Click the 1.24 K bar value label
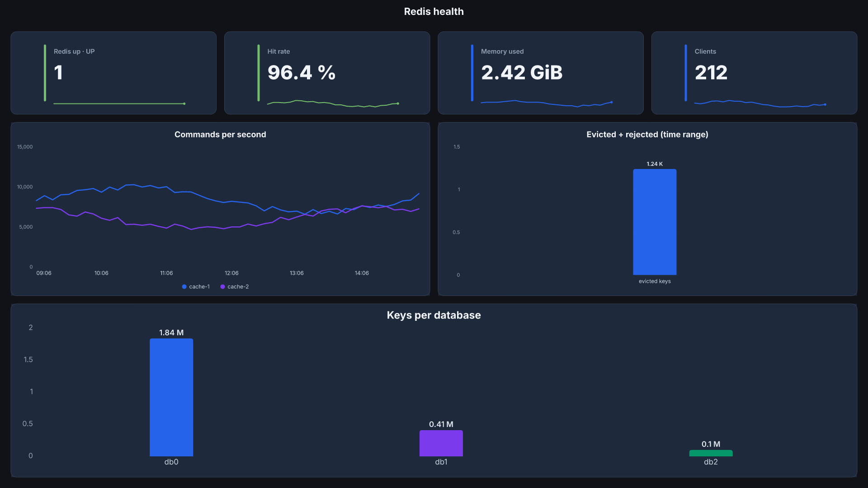The image size is (868, 488). point(655,164)
